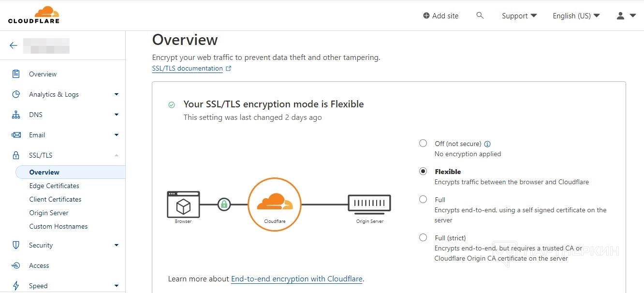The image size is (644, 293).
Task: Follow End-to-end encryption with Cloudflare link
Action: (x=296, y=279)
